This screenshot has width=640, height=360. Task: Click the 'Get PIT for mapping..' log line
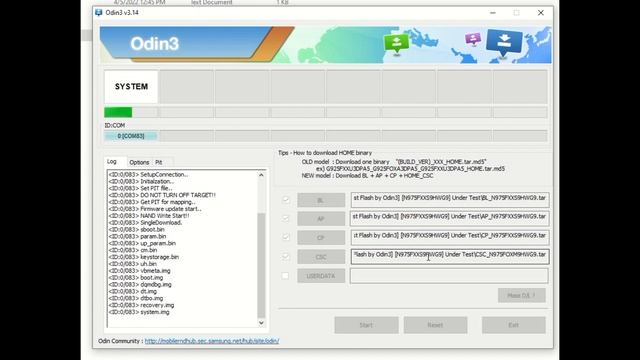coord(152,202)
